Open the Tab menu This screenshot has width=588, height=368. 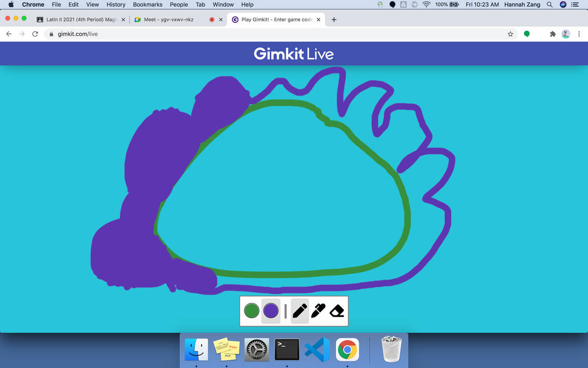pyautogui.click(x=200, y=5)
